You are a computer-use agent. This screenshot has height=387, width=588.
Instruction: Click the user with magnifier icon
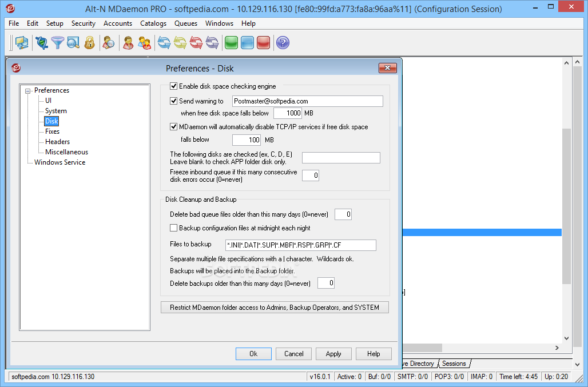108,43
